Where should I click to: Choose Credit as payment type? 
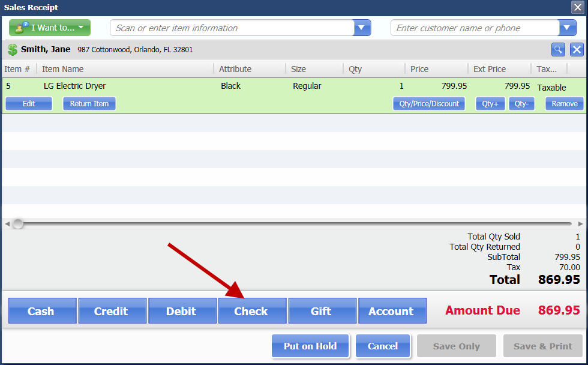111,311
